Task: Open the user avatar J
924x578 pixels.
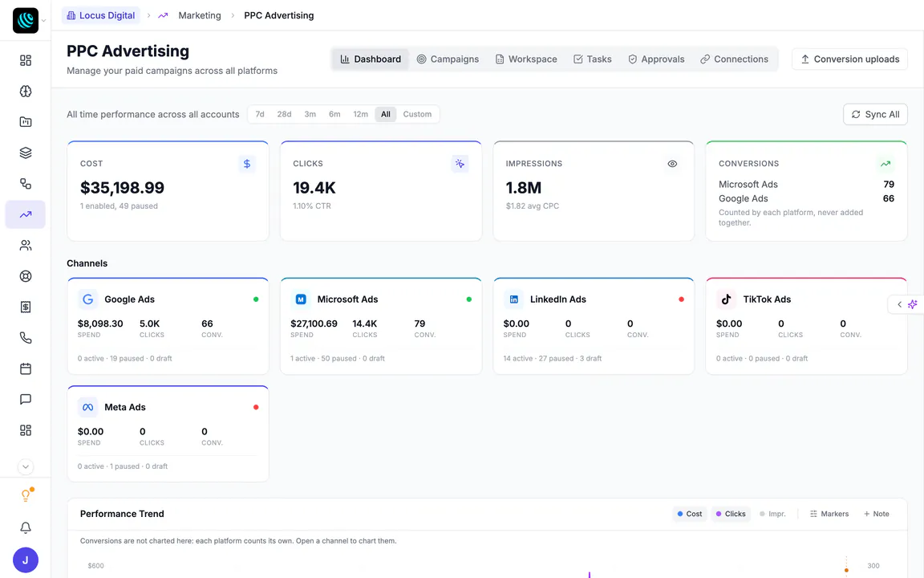Action: [x=26, y=560]
